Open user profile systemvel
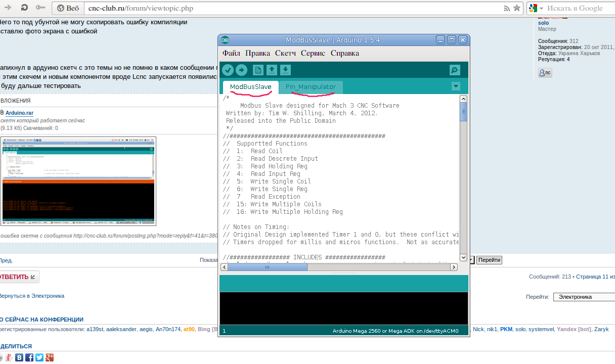The image size is (615, 364). (541, 329)
